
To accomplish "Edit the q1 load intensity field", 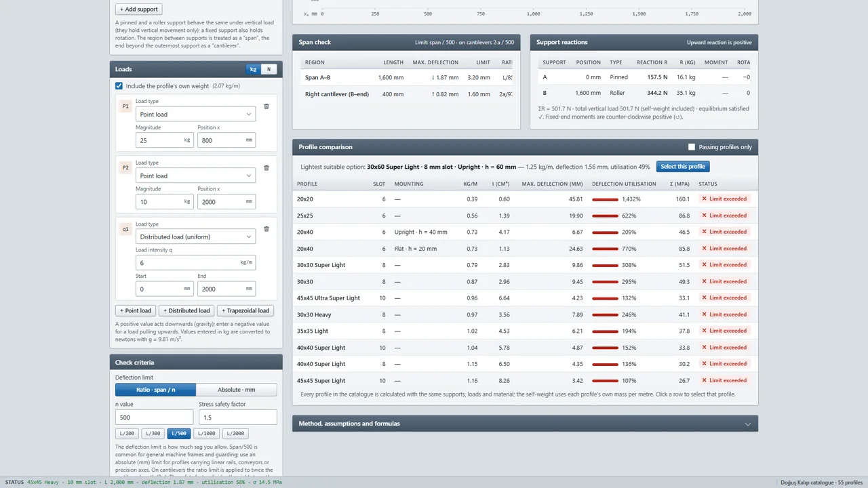I will [x=195, y=262].
